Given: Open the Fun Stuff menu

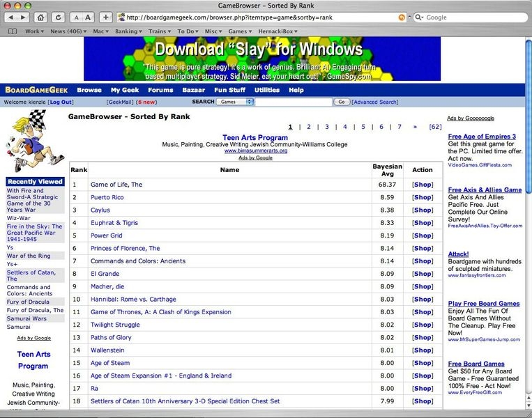Looking at the screenshot, I should click(x=229, y=90).
